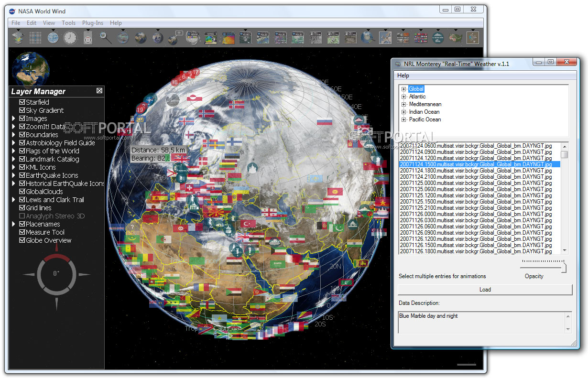Click the Load button
This screenshot has height=378, width=588.
click(x=485, y=290)
